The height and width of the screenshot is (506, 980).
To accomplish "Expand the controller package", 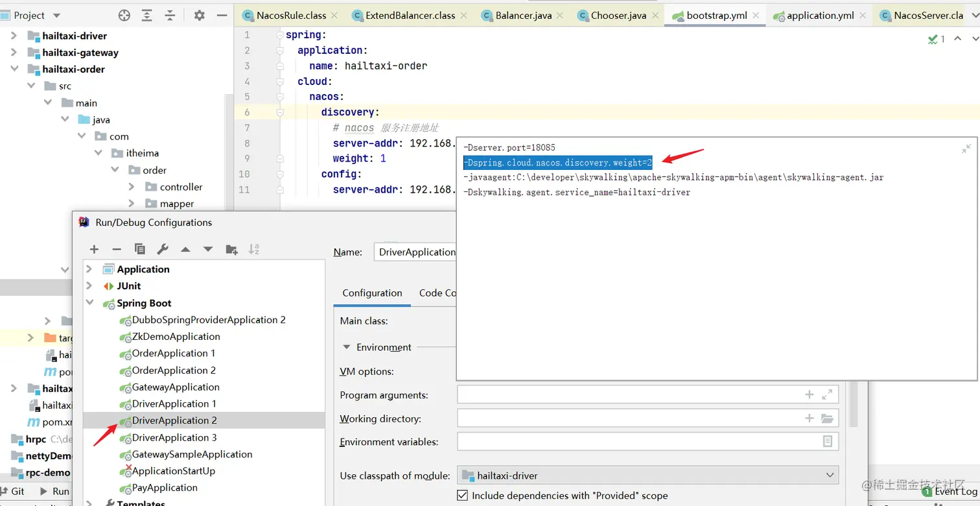I will click(x=132, y=187).
